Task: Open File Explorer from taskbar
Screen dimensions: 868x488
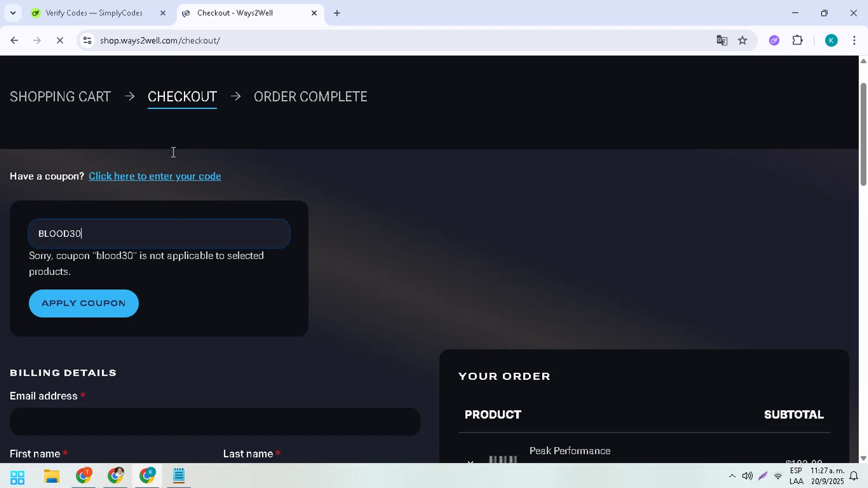Action: [x=52, y=477]
